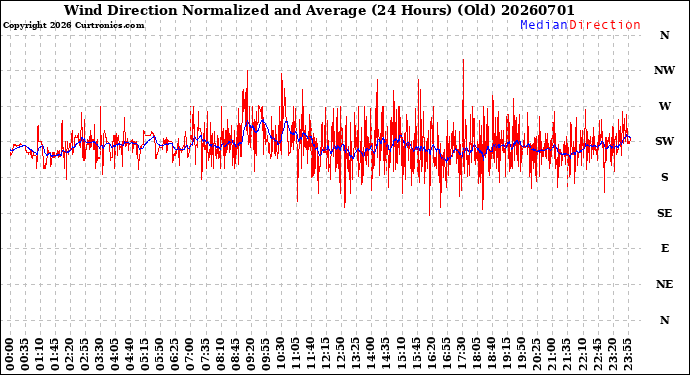690x375 pixels.
Task: Click the 14:00 time label
Action: 371,354
